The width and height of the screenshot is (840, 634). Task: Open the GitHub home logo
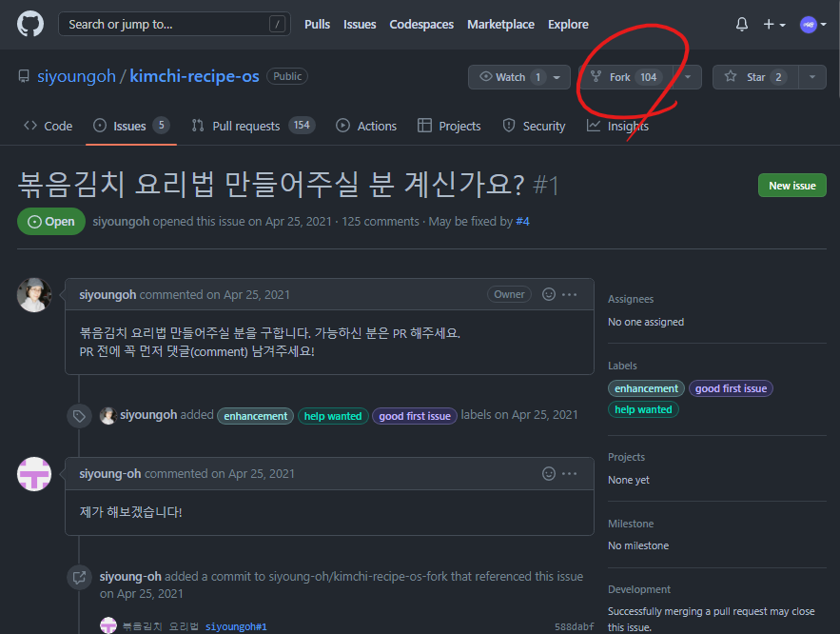point(30,25)
